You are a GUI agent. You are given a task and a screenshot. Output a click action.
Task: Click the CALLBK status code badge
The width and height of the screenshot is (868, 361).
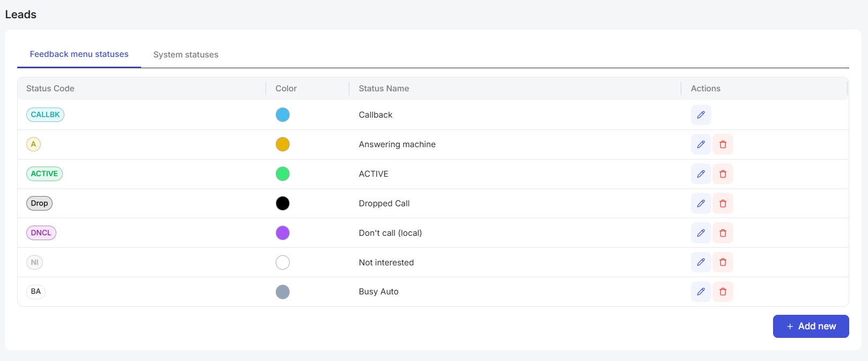point(45,114)
